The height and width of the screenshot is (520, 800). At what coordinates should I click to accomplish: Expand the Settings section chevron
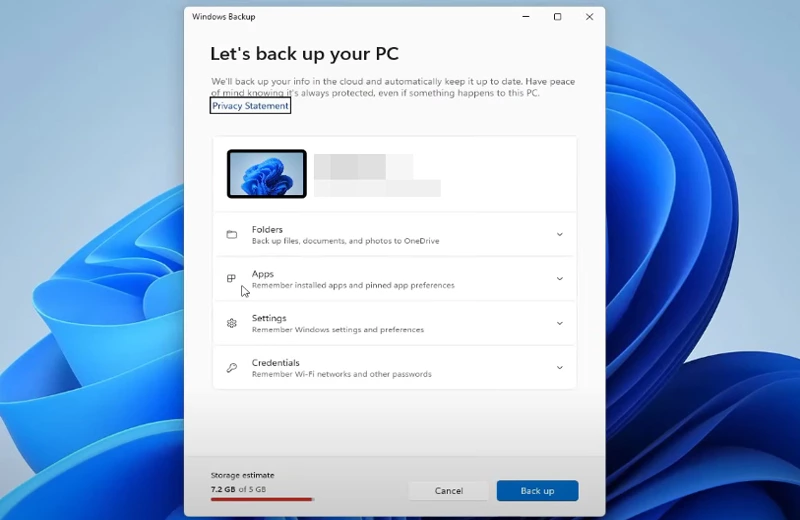560,324
